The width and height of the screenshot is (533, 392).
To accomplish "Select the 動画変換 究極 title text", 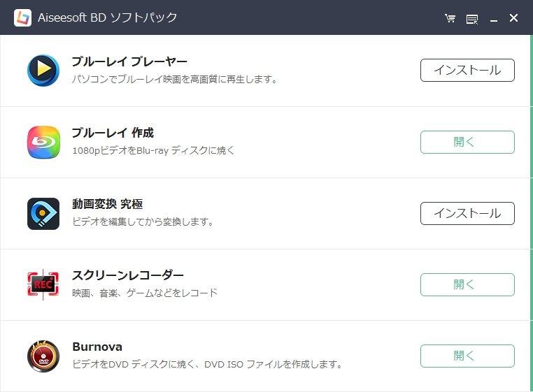I will 107,204.
